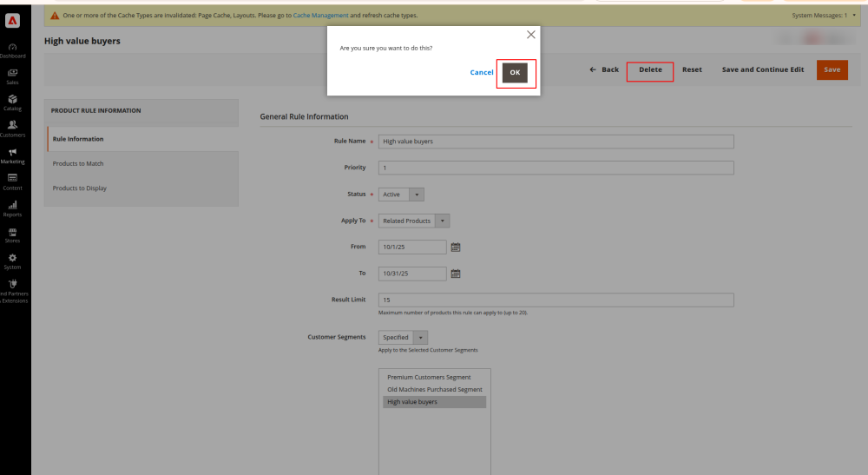The height and width of the screenshot is (475, 868).
Task: Select Premium Customers Segment in list
Action: [429, 377]
